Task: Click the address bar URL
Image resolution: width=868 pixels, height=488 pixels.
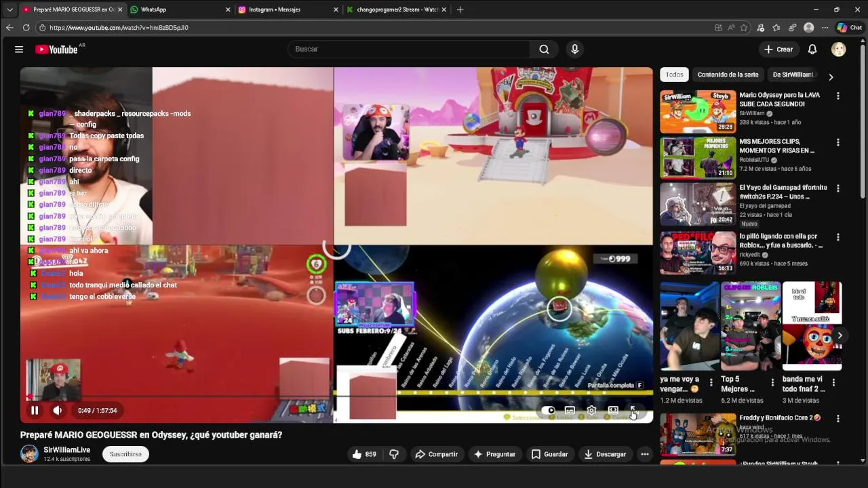Action: coord(119,28)
